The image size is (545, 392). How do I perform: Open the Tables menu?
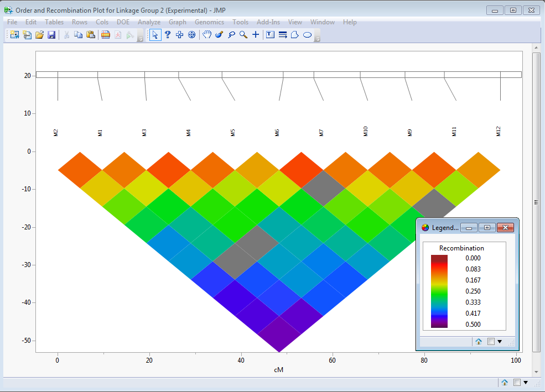click(x=54, y=22)
